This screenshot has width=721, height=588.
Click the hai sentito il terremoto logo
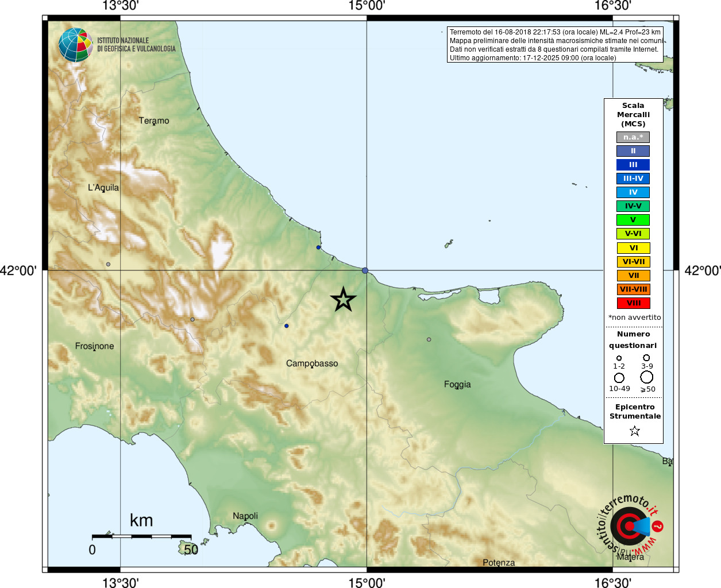[x=630, y=525]
